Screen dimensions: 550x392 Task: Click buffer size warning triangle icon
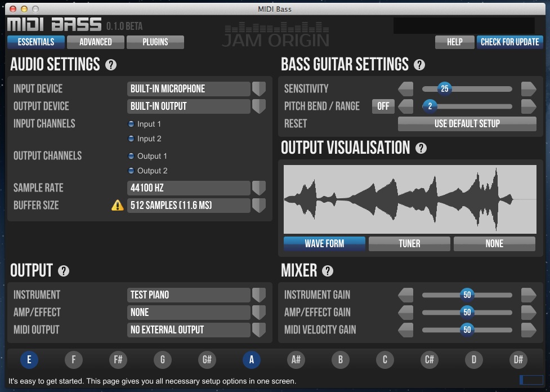(118, 206)
